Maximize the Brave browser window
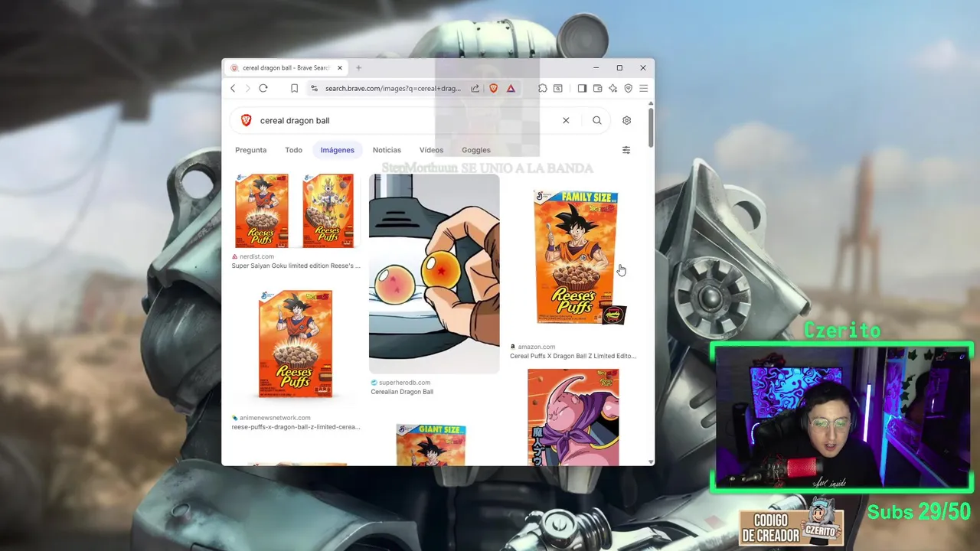Viewport: 980px width, 551px height. click(619, 68)
